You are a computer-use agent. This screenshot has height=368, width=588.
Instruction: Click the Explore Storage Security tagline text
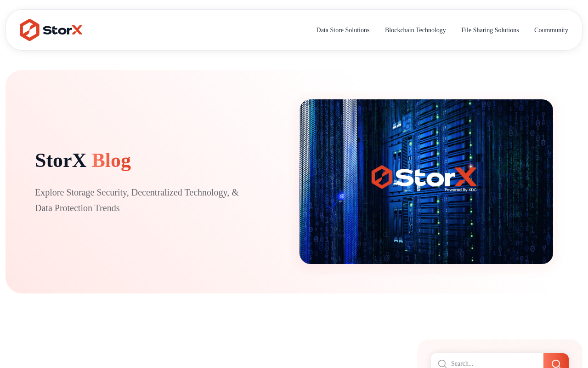pos(137,200)
